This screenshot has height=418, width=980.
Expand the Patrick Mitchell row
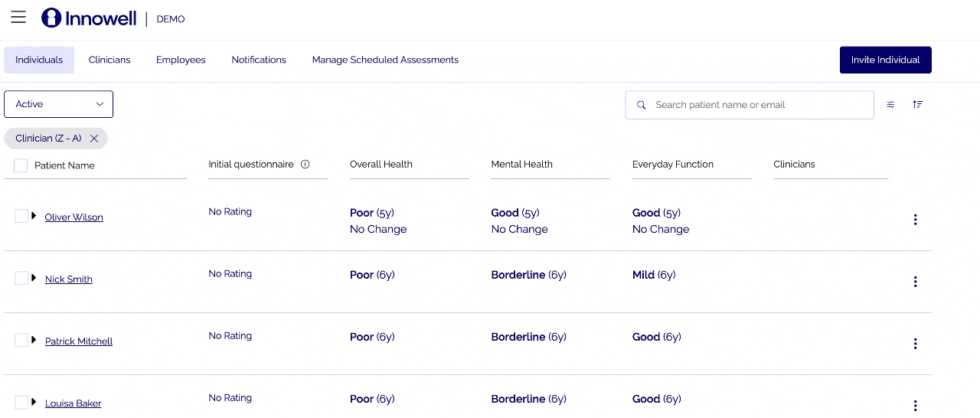coord(34,340)
